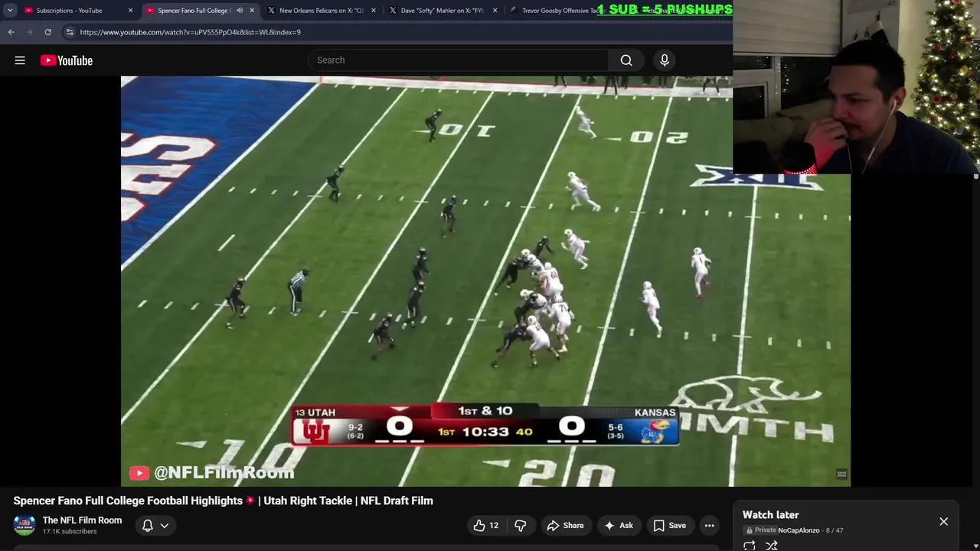Screen dimensions: 980x551
Task: Go to YouTube home via logo
Action: tap(67, 60)
